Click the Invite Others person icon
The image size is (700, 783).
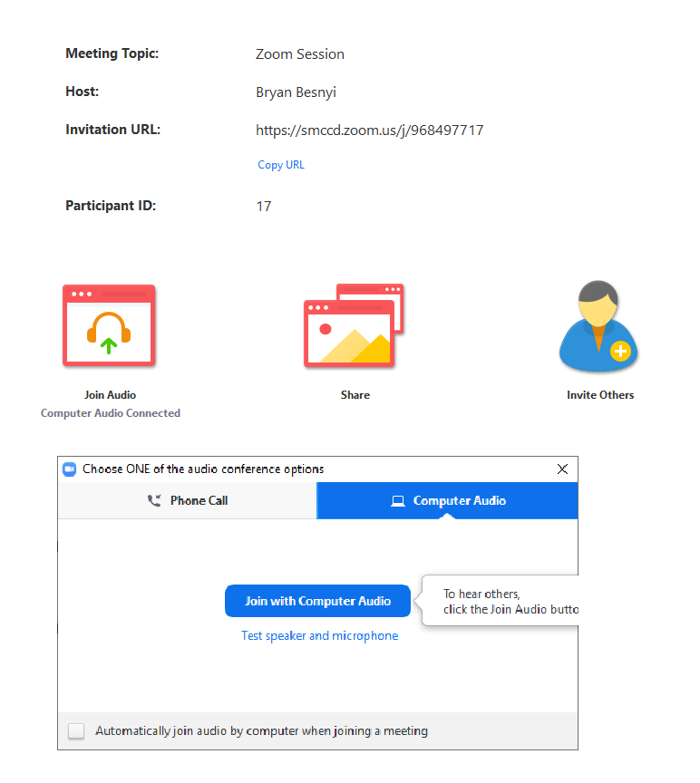[x=598, y=326]
